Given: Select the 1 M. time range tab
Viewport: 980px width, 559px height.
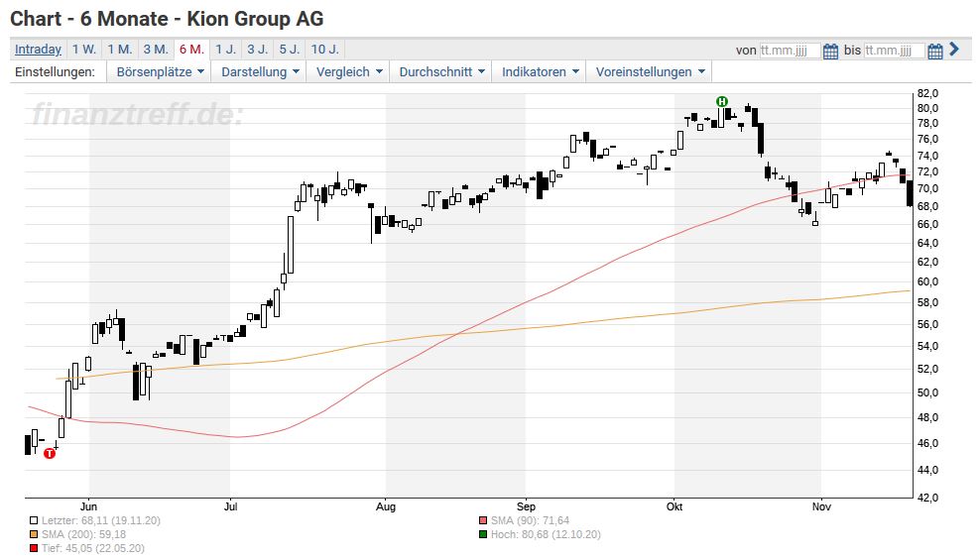Looking at the screenshot, I should coord(119,50).
